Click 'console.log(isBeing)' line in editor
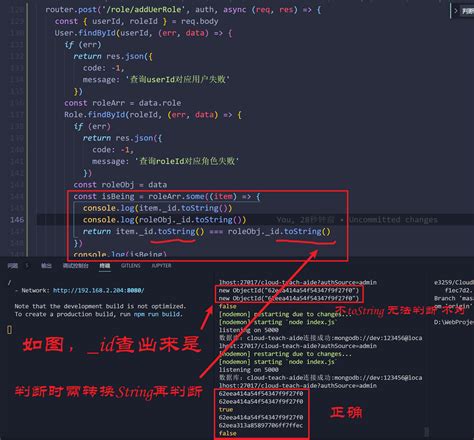This screenshot has width=474, height=440. (x=120, y=254)
